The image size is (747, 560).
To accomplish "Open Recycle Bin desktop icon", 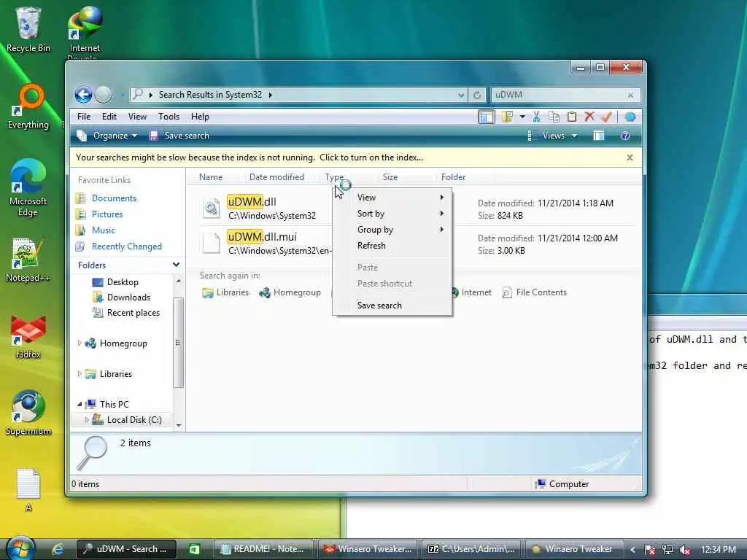I will (28, 29).
